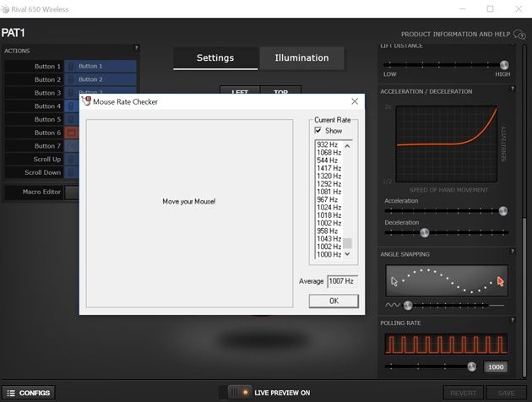Select Button 2 action assignment
The height and width of the screenshot is (402, 532).
coord(100,79)
